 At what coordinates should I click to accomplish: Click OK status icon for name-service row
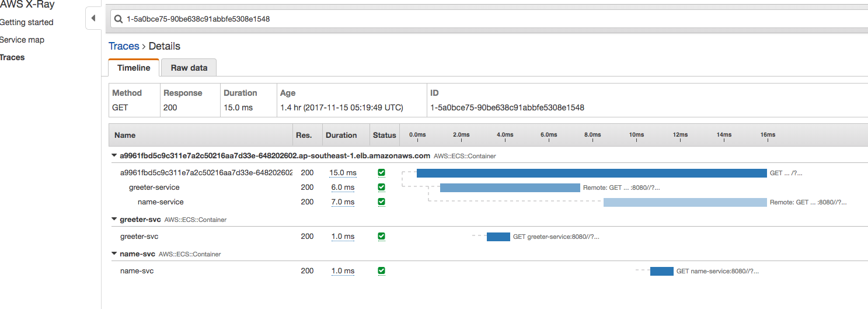coord(382,202)
